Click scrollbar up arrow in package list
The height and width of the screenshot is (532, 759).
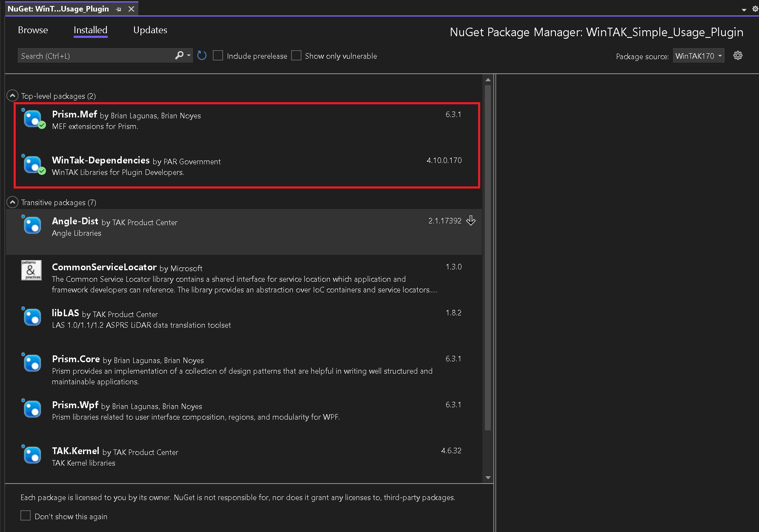coord(488,80)
